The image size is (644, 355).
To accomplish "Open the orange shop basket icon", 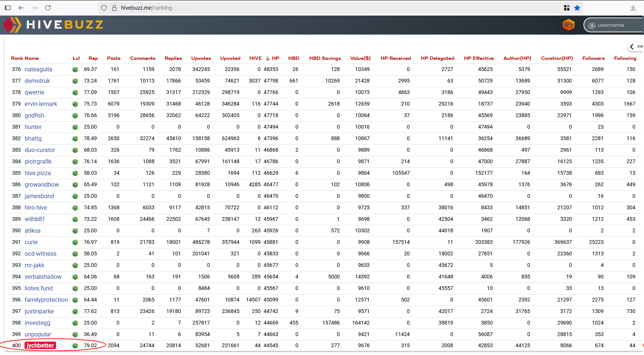I will [x=568, y=25].
